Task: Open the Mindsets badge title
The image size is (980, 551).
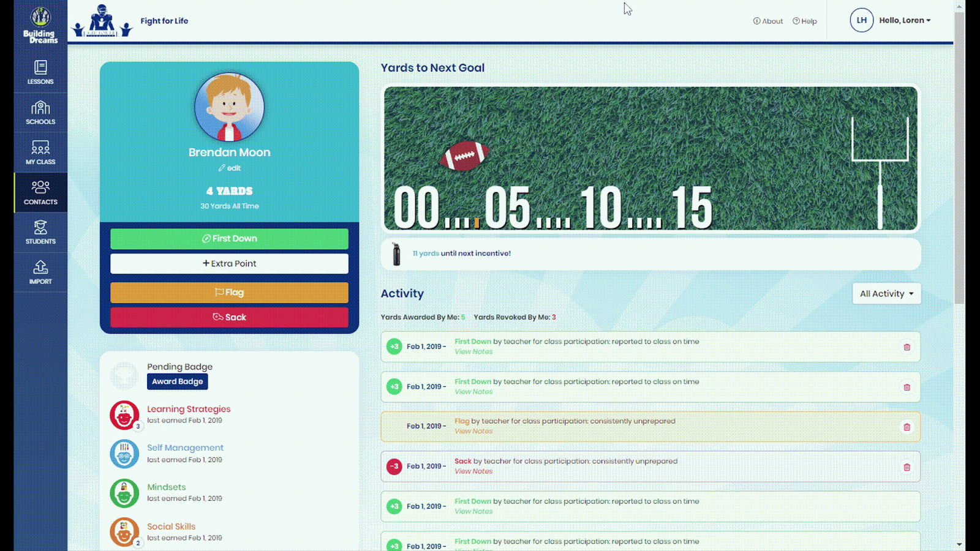Action: (x=166, y=487)
